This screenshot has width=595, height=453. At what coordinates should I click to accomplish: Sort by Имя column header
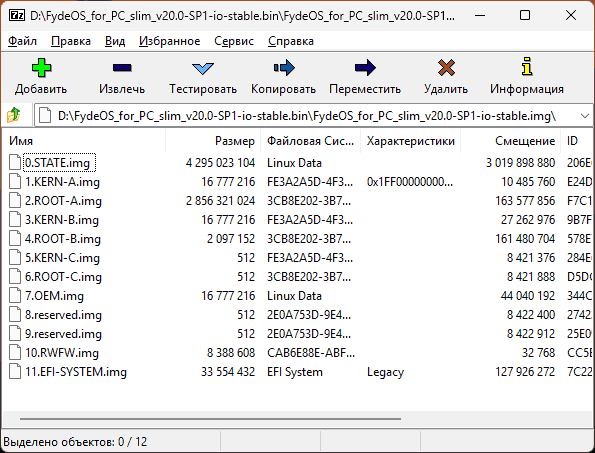83,141
